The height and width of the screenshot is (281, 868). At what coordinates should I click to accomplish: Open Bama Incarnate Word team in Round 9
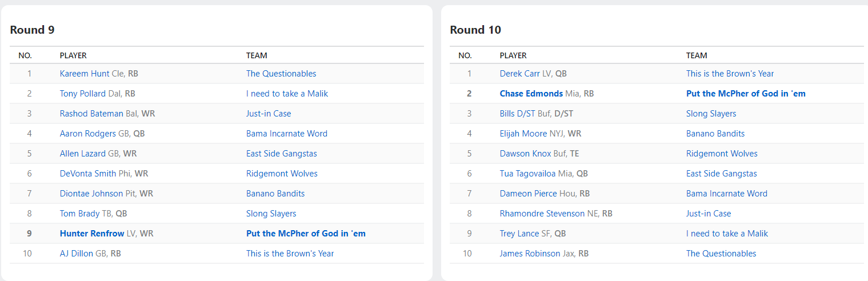(287, 134)
